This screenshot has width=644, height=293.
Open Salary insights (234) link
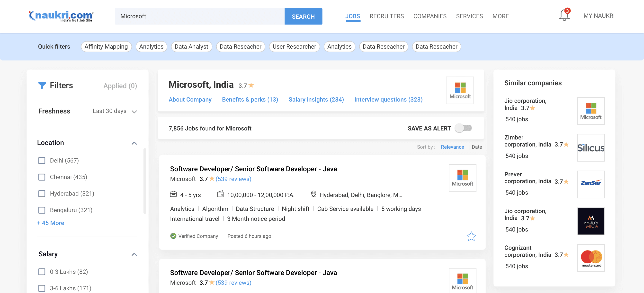[316, 99]
